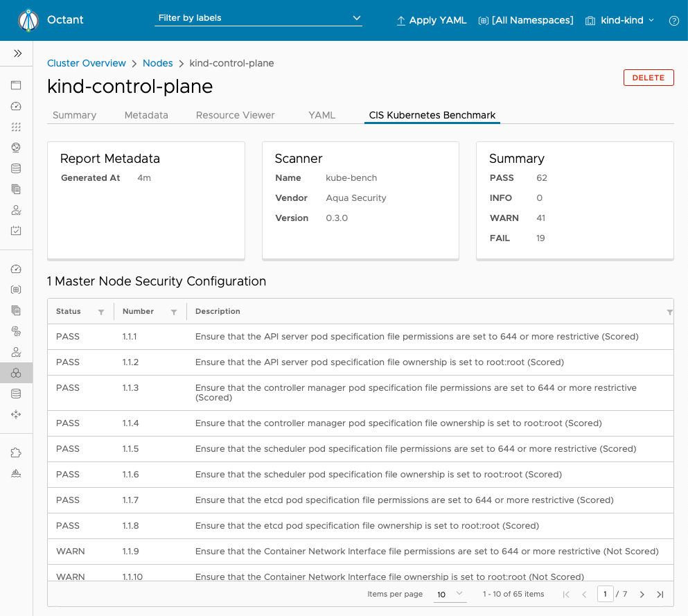Open the plugins puzzle sidebar icon

tap(16, 452)
